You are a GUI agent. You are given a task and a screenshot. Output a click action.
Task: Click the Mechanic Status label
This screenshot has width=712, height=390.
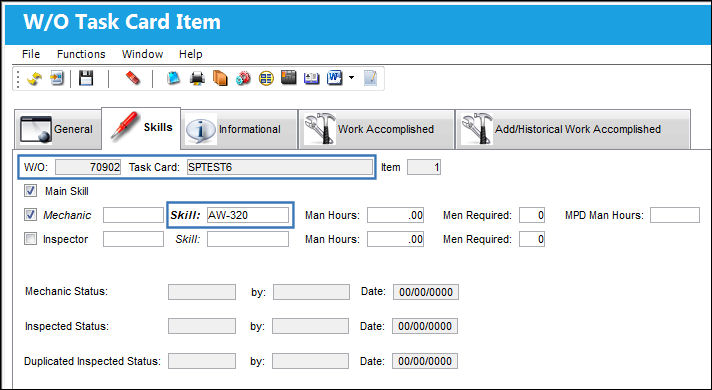66,291
